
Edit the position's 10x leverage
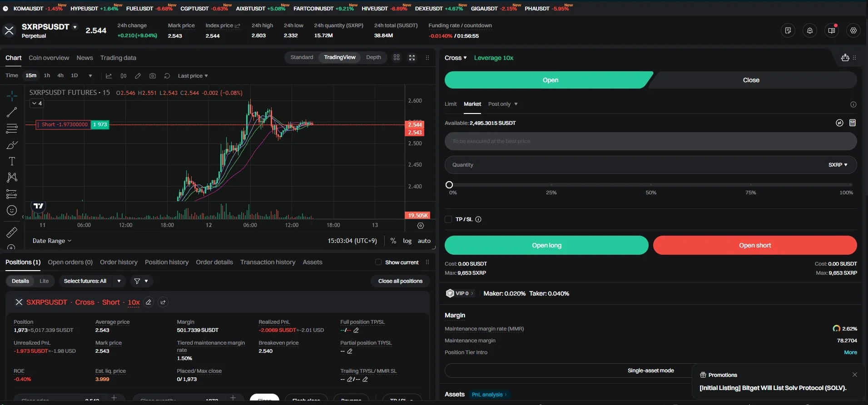pyautogui.click(x=149, y=302)
